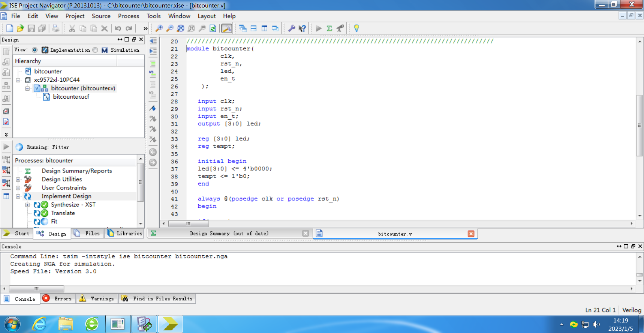Open the wrench settings toolbar icon
Viewport: 644px width, 333px height.
[291, 28]
